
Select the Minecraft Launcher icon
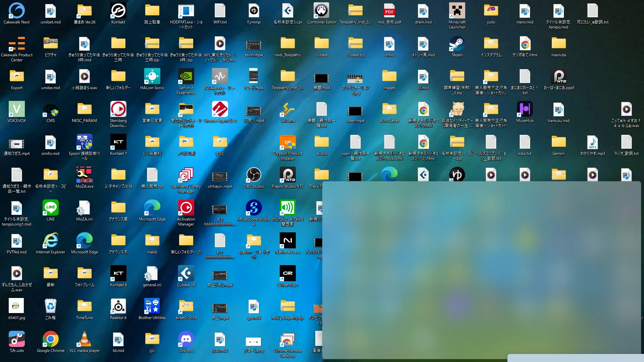click(457, 11)
